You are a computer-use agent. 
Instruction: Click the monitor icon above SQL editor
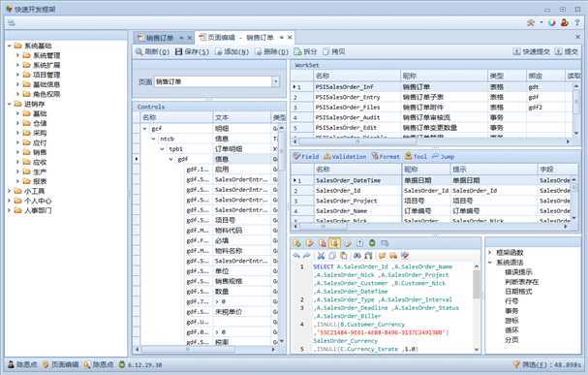click(x=385, y=243)
